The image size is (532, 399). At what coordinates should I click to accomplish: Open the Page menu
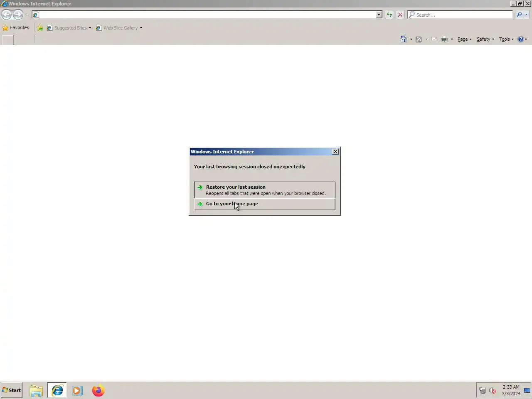[x=465, y=39]
